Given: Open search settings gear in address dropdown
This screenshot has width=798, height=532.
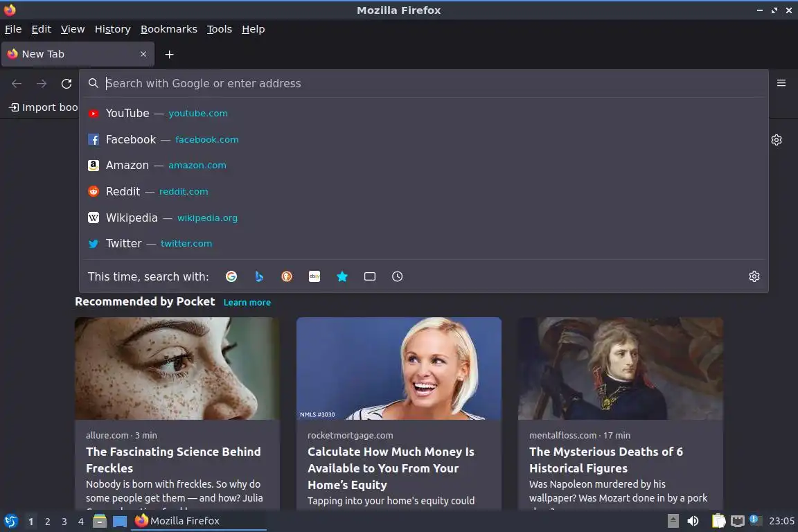Looking at the screenshot, I should tap(754, 276).
